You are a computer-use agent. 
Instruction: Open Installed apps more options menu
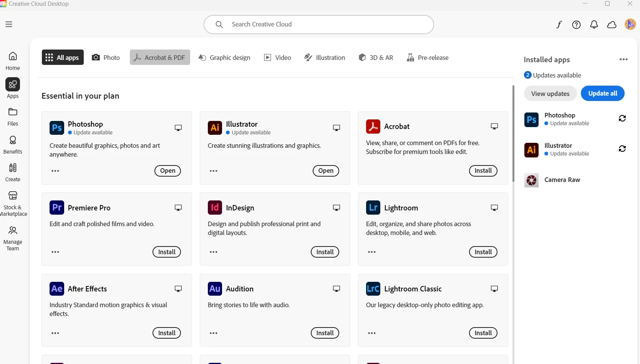coord(623,59)
